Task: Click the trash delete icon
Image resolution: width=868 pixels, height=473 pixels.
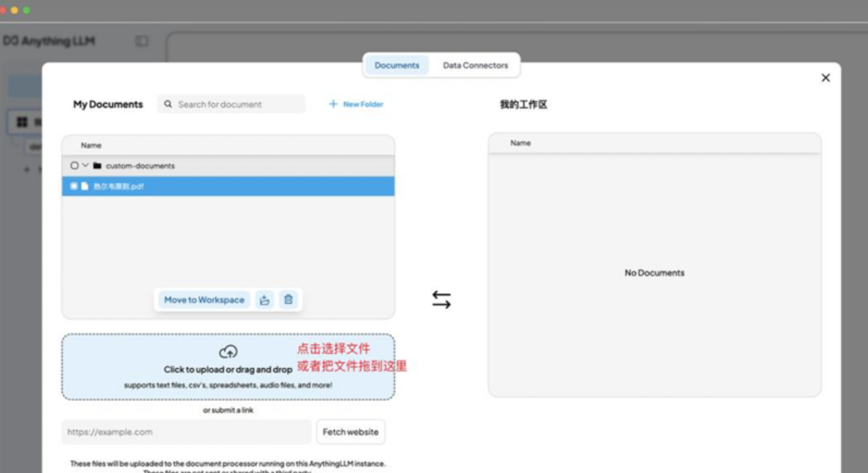Action: click(288, 299)
